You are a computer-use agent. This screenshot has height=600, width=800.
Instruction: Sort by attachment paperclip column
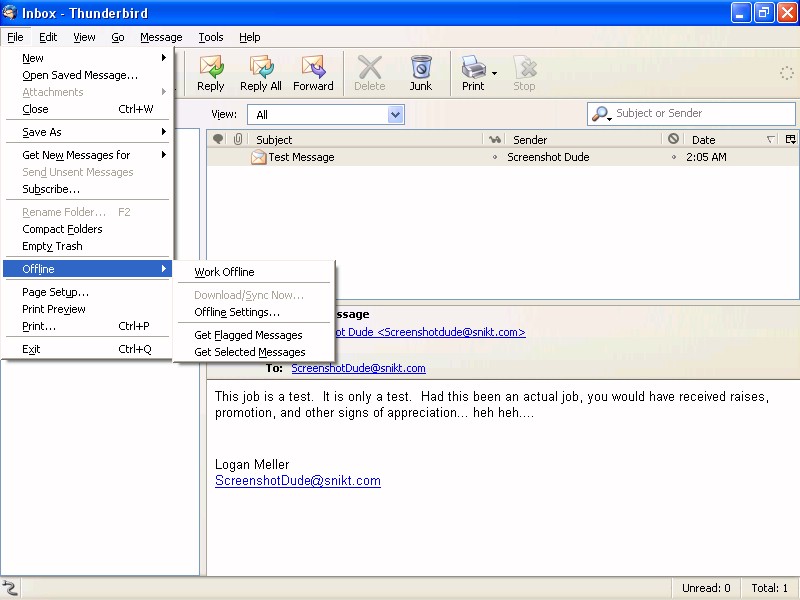pos(238,139)
